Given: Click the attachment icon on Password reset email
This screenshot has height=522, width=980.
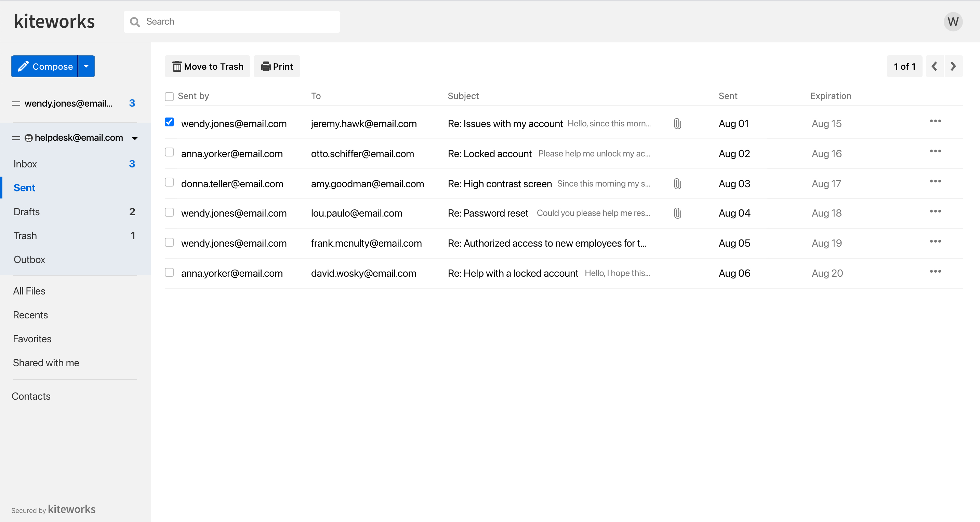Looking at the screenshot, I should [x=677, y=213].
